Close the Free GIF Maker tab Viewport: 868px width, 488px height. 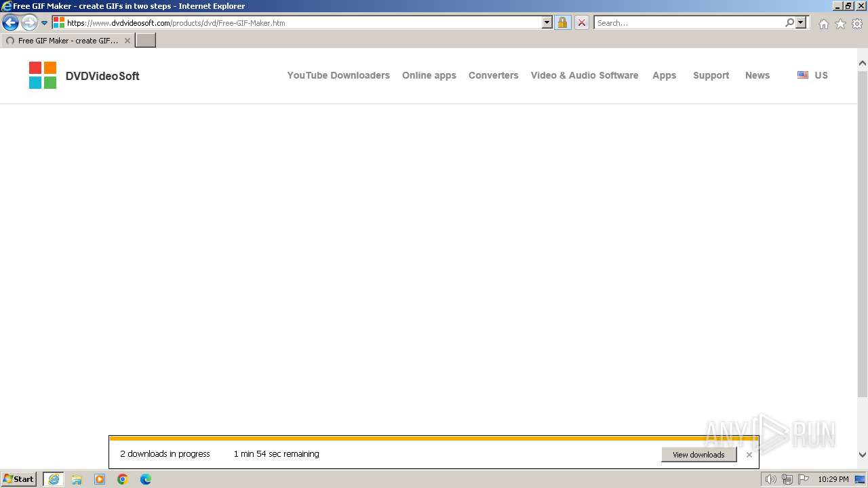click(x=127, y=41)
